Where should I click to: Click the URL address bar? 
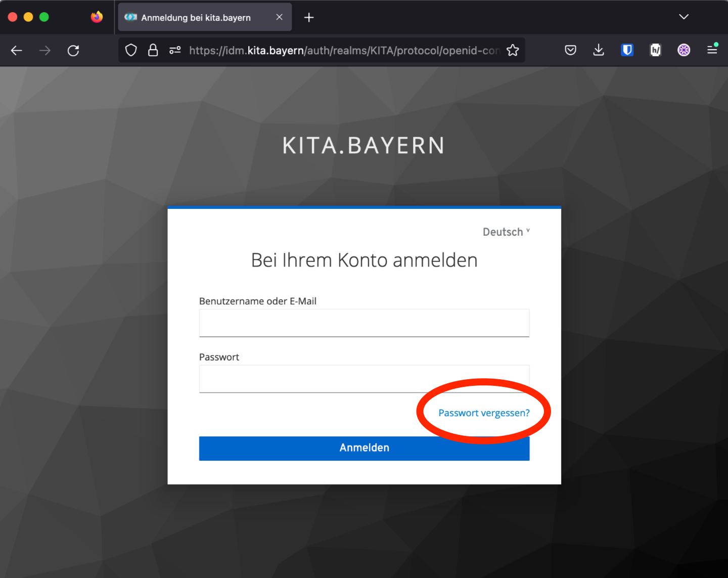coord(344,51)
